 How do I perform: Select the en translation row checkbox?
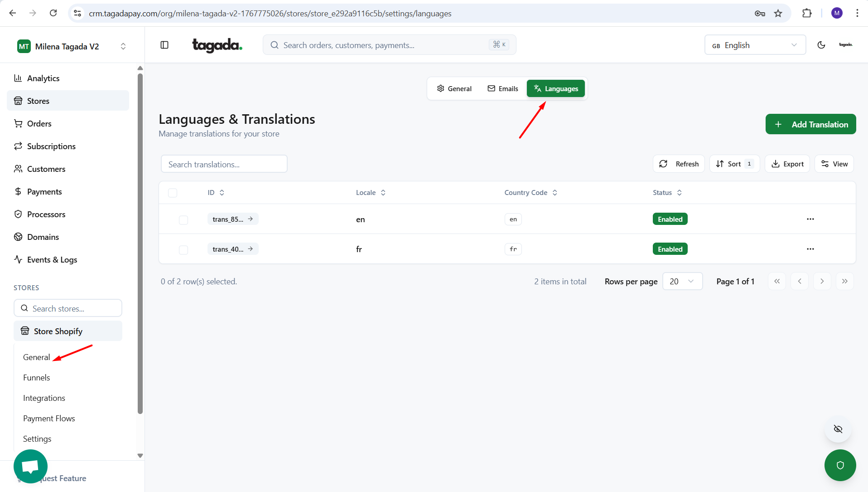click(x=183, y=220)
